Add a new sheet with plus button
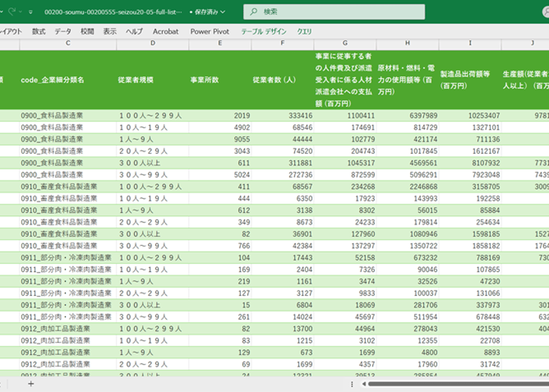Image resolution: width=549 pixels, height=392 pixels. pyautogui.click(x=31, y=384)
